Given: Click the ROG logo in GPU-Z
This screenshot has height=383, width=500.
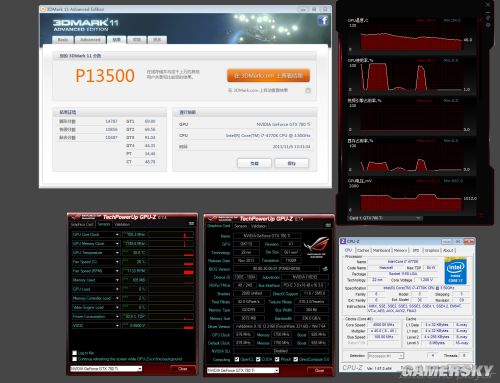Looking at the screenshot, I should click(316, 247).
